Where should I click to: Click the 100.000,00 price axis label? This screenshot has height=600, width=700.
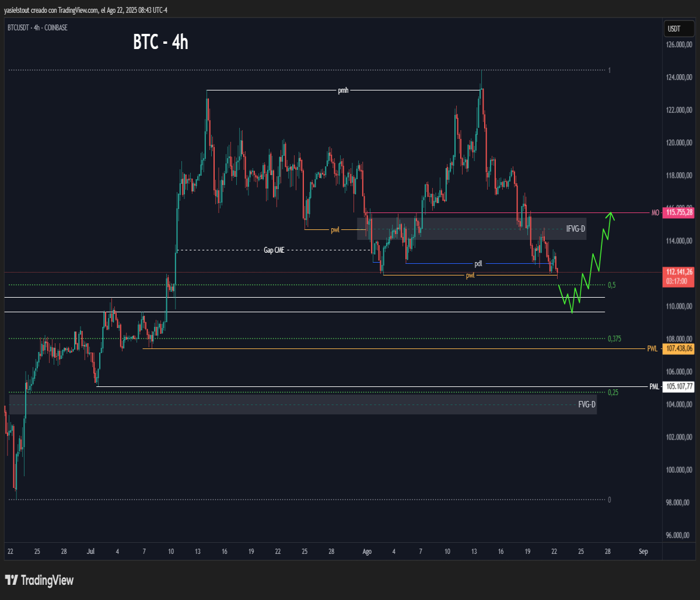[680, 469]
